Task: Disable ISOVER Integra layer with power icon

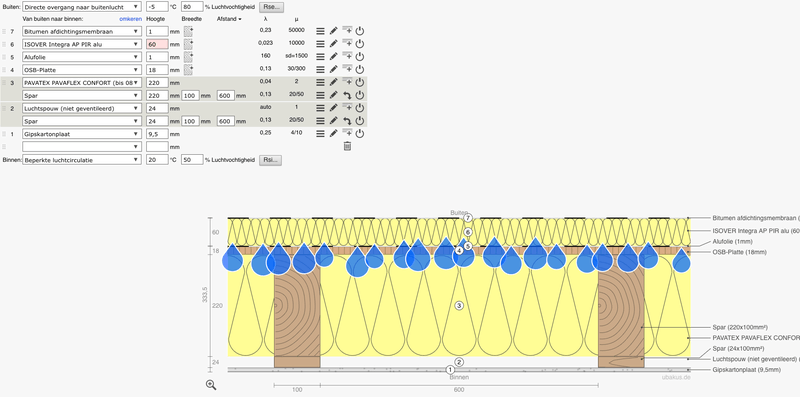Action: (360, 44)
